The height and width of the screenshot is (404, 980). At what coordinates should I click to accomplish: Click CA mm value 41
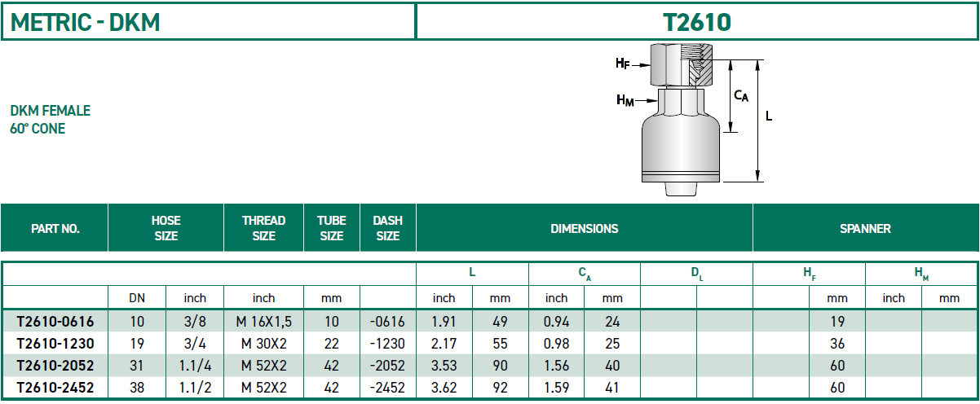coord(612,388)
